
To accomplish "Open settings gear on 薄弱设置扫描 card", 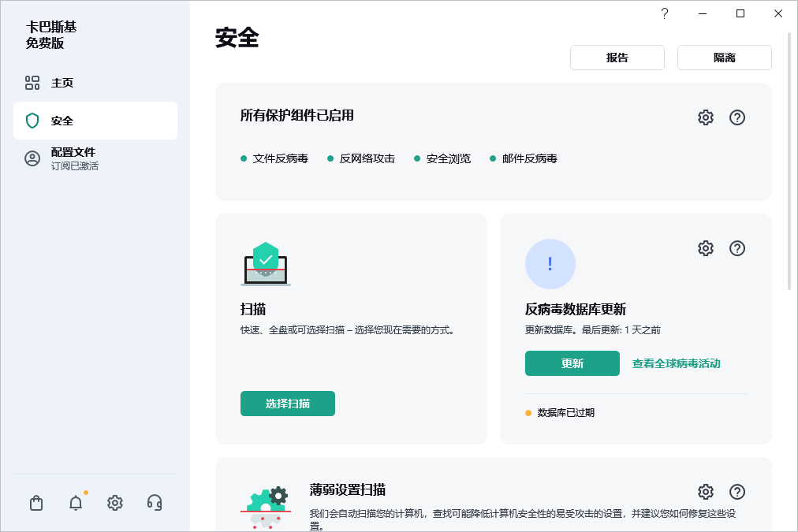I will (705, 491).
